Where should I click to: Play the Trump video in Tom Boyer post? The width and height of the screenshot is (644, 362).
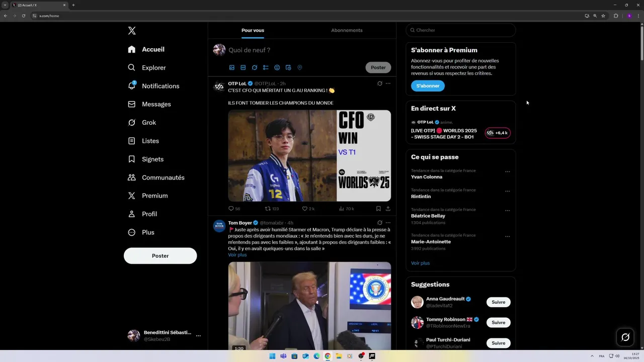tap(309, 306)
